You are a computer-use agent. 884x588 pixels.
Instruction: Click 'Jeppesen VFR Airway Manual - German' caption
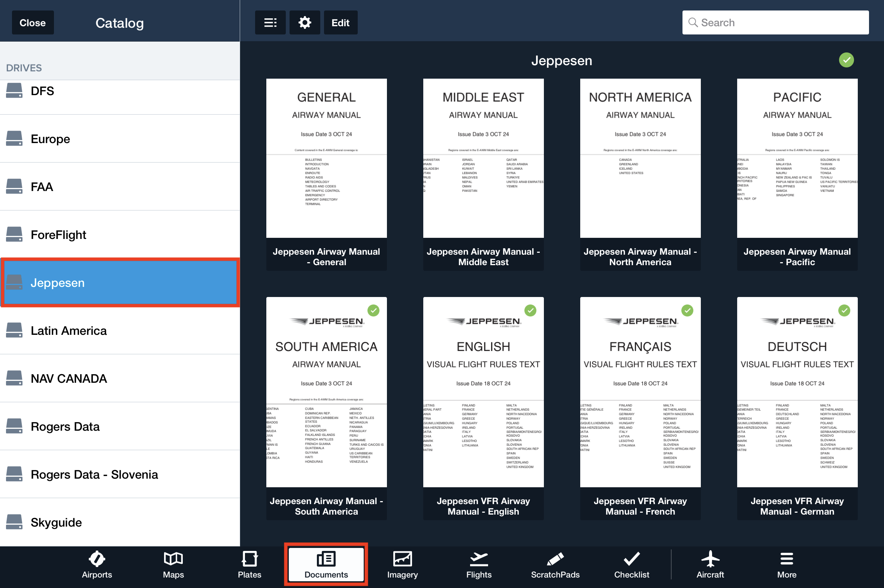pos(797,506)
